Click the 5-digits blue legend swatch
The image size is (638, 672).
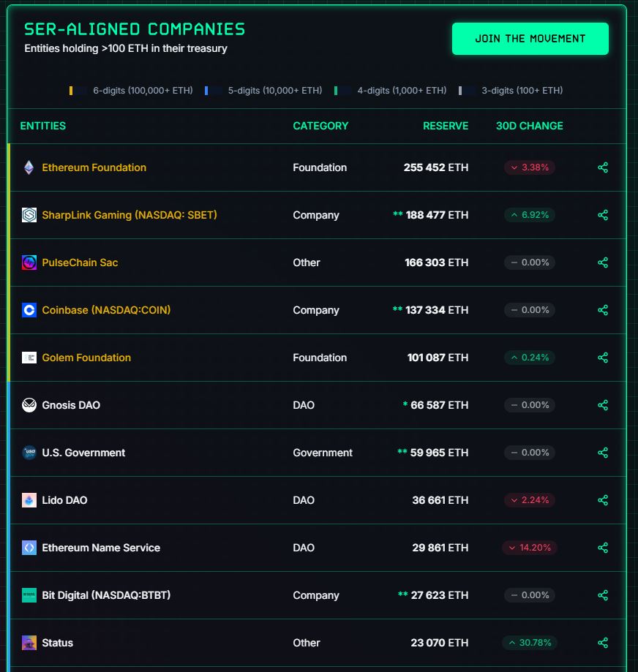pos(206,91)
